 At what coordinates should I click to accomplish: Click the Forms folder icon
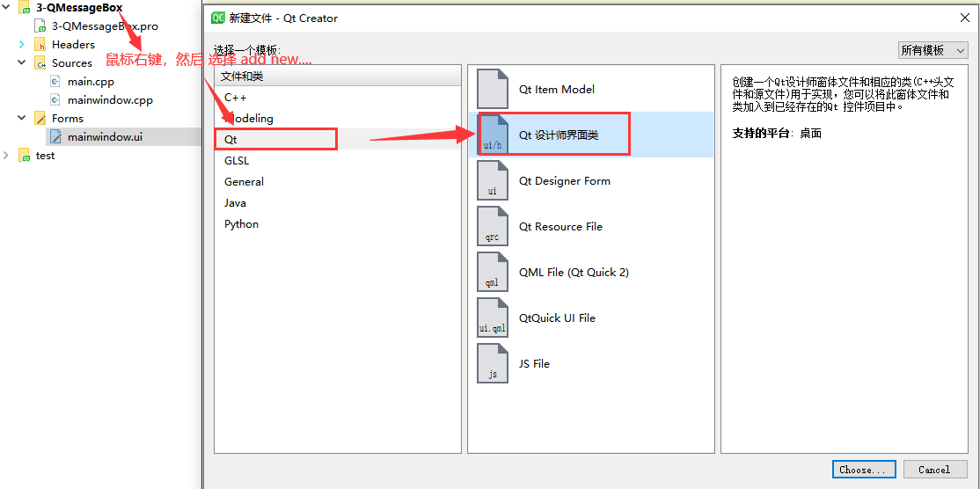40,118
